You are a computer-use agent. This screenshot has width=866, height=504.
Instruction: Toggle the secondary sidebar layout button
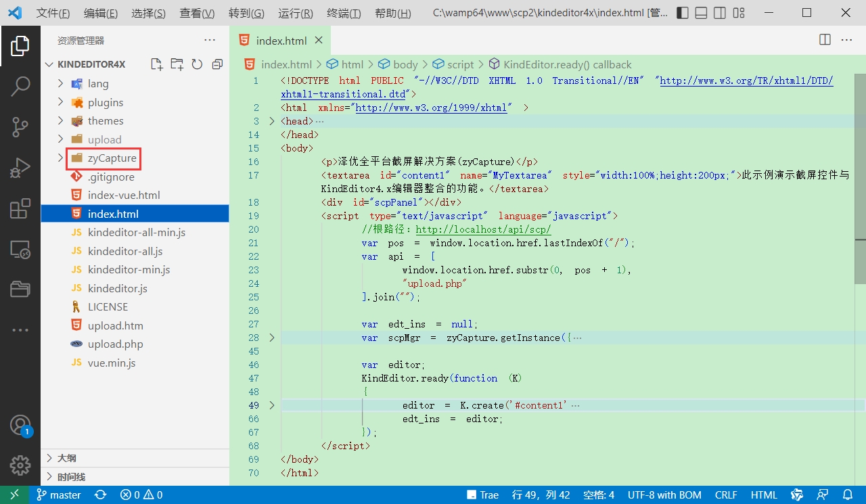tap(721, 13)
